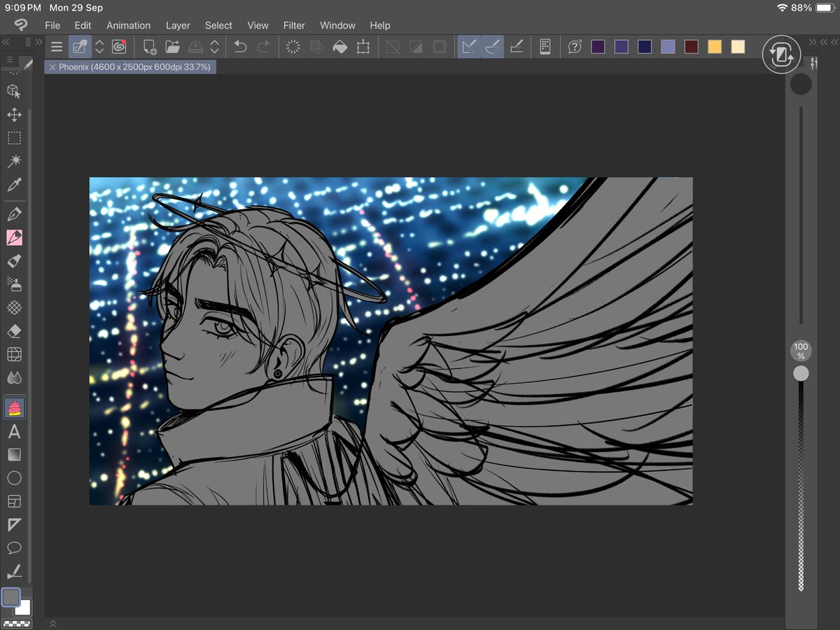Select the active cupcake brush tool
Screen dimensions: 840x630
[x=14, y=407]
